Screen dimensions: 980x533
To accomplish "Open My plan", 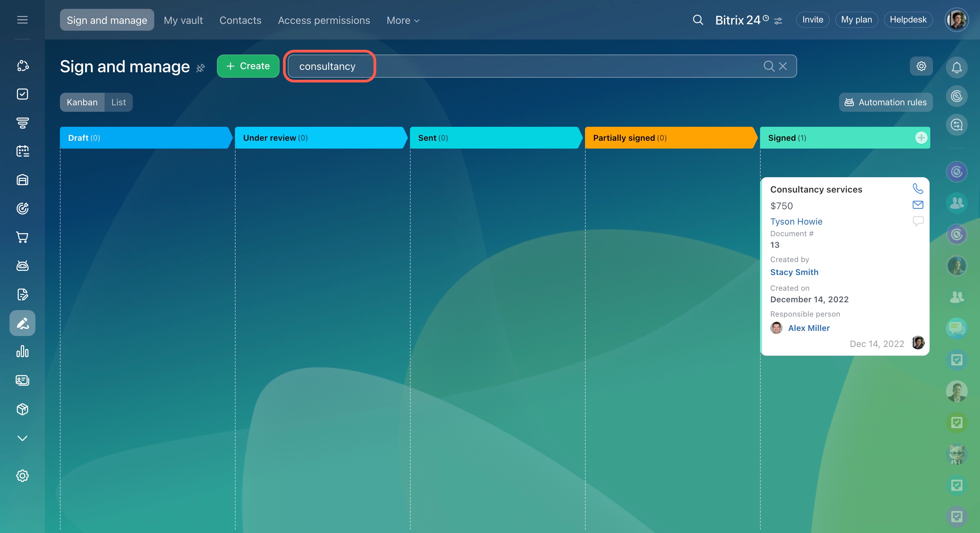I will [x=856, y=20].
